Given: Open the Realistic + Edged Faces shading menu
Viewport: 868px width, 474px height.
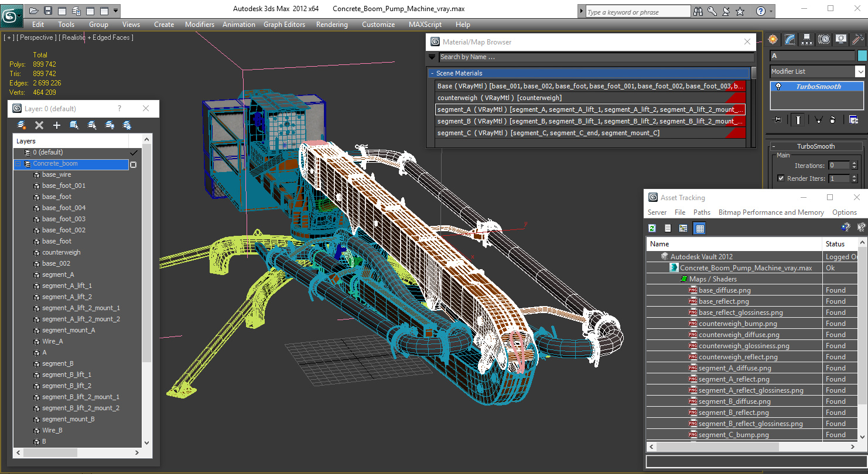Looking at the screenshot, I should [97, 37].
